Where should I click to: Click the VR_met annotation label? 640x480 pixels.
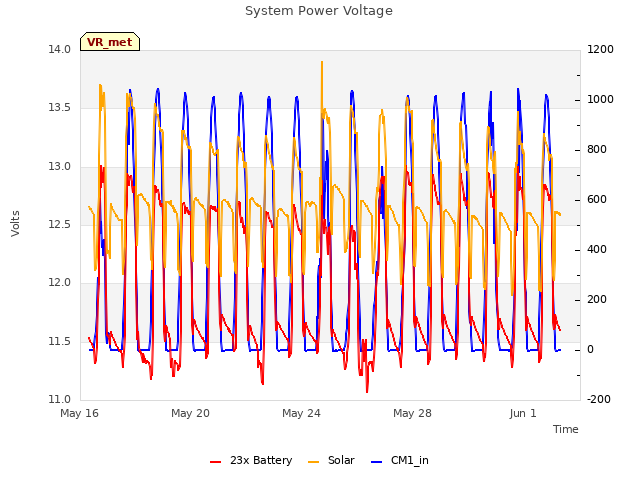[x=110, y=42]
